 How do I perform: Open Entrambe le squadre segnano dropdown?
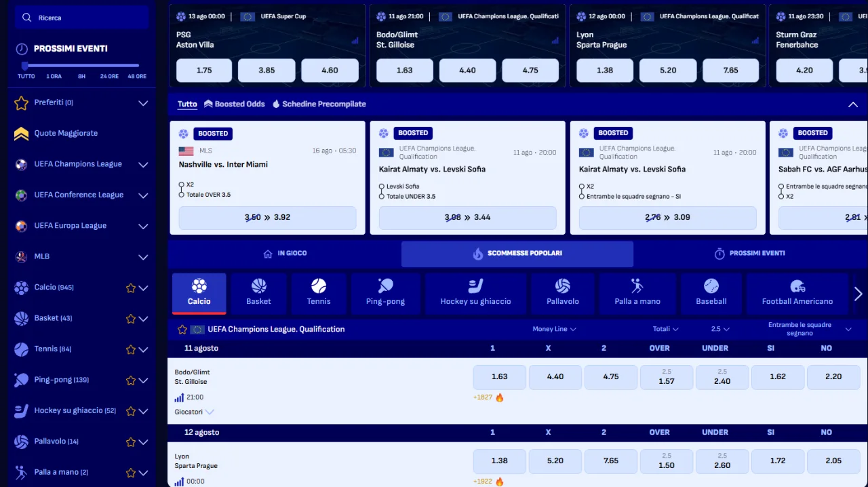pyautogui.click(x=808, y=329)
